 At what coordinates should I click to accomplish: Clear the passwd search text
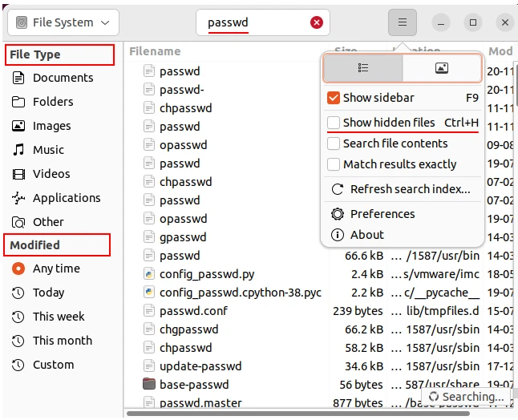317,22
